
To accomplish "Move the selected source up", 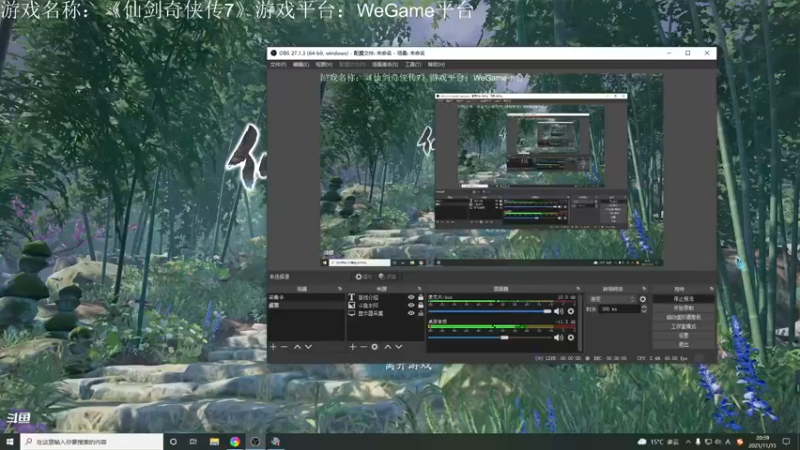I will point(388,347).
